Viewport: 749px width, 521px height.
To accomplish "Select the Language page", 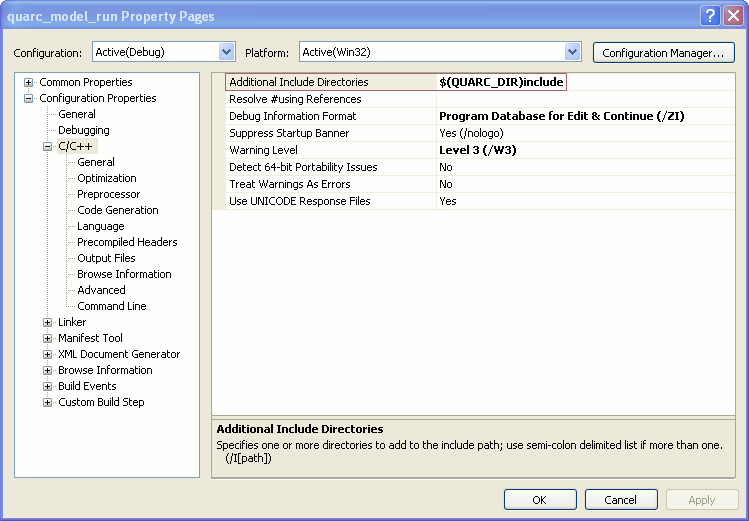I will coord(101,226).
